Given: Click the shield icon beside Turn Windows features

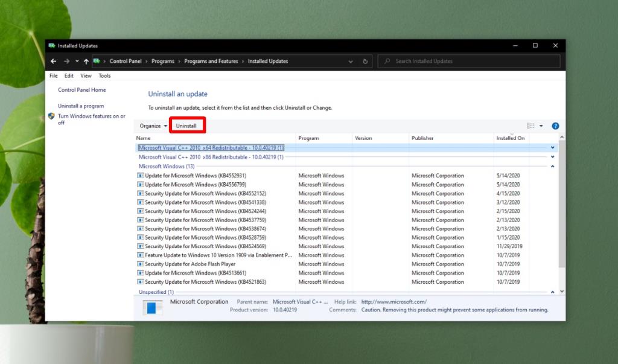Looking at the screenshot, I should [51, 115].
